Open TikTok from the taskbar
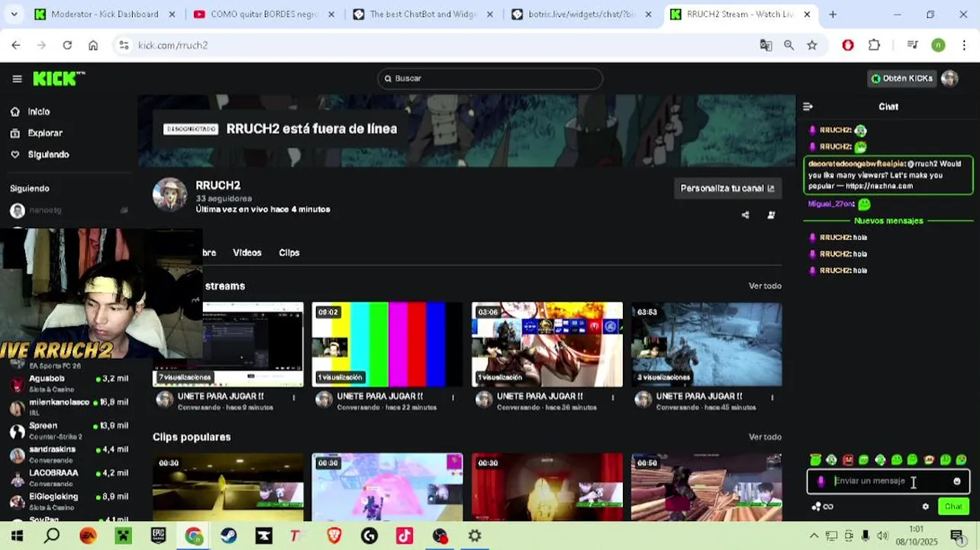Viewport: 980px width, 550px height. coord(405,536)
